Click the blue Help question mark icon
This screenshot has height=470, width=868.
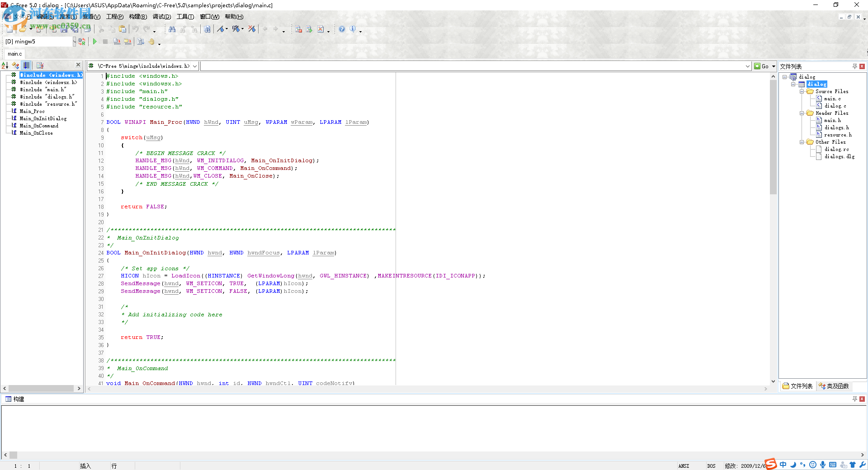point(342,29)
